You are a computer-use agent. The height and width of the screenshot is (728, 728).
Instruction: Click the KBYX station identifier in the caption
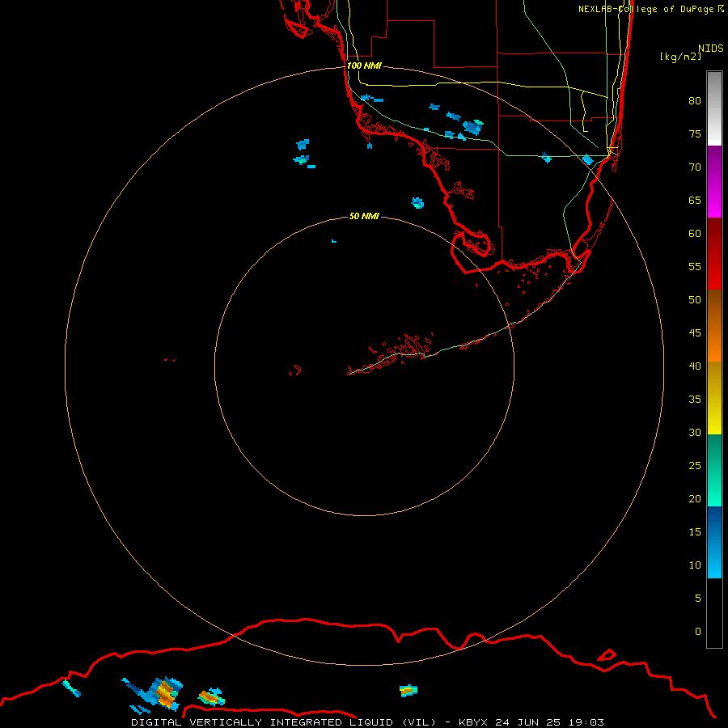(473, 722)
